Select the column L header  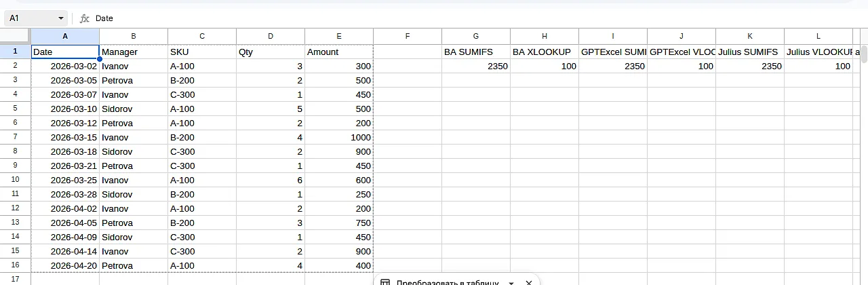pos(818,36)
